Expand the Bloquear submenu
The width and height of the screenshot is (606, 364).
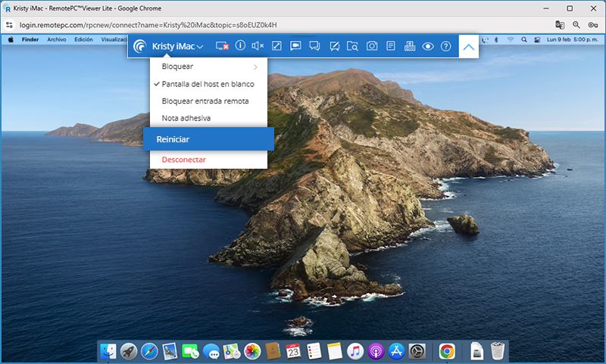(x=209, y=67)
